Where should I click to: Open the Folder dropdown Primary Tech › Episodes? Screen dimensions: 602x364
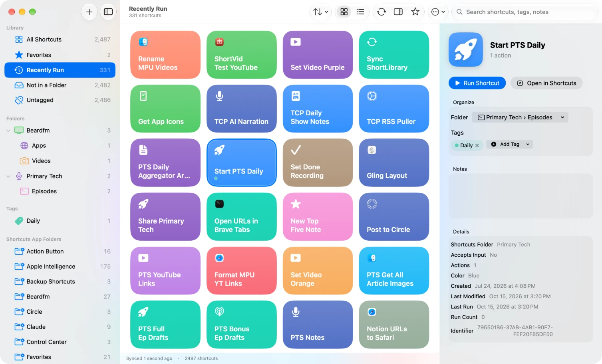click(x=520, y=117)
